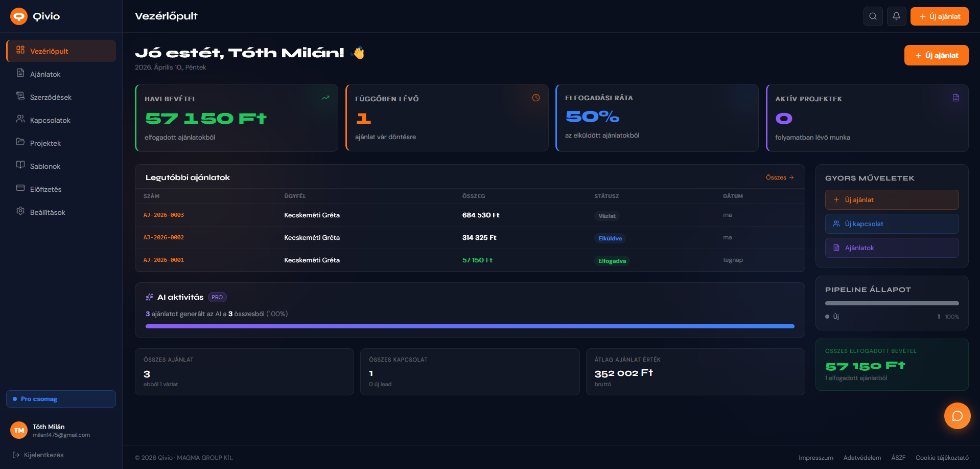Log out via Kijelentkezés
Screen dimensions: 980x469
pyautogui.click(x=43, y=455)
